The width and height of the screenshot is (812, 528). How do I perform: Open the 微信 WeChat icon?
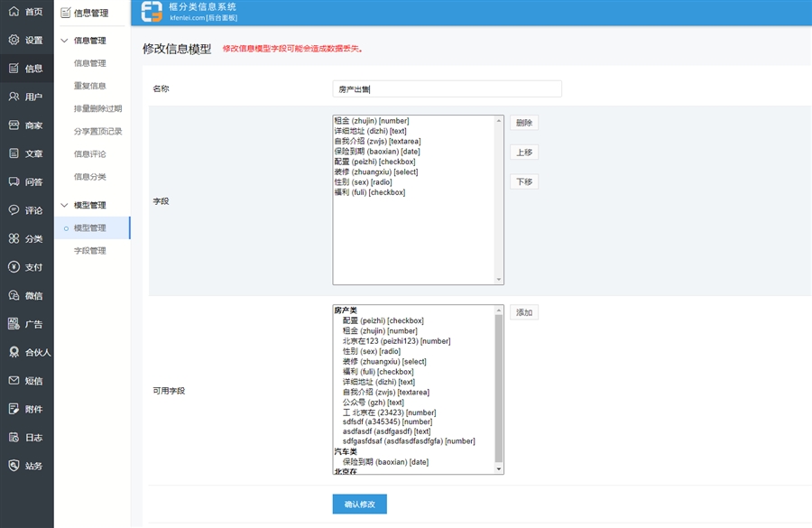point(14,295)
